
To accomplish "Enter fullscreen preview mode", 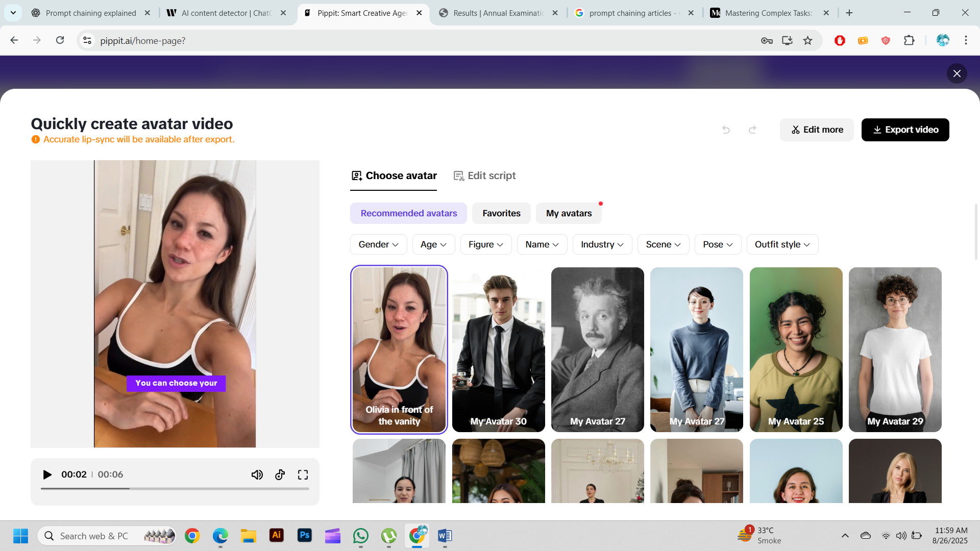I will click(303, 475).
